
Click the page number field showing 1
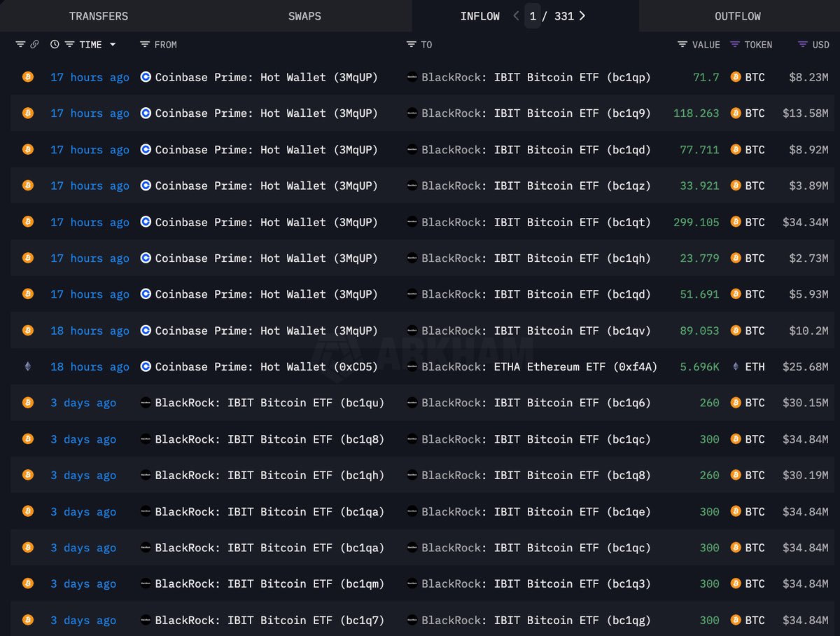(533, 16)
